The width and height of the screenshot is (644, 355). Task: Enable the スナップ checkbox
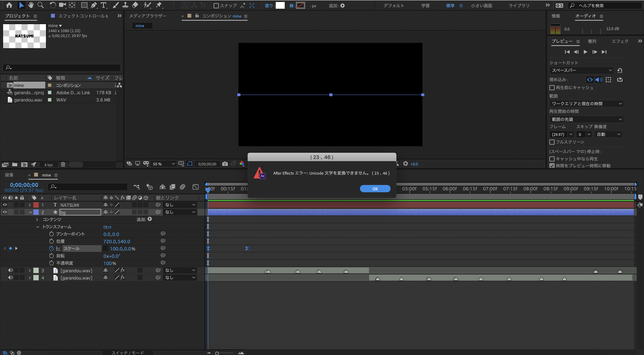(x=216, y=6)
